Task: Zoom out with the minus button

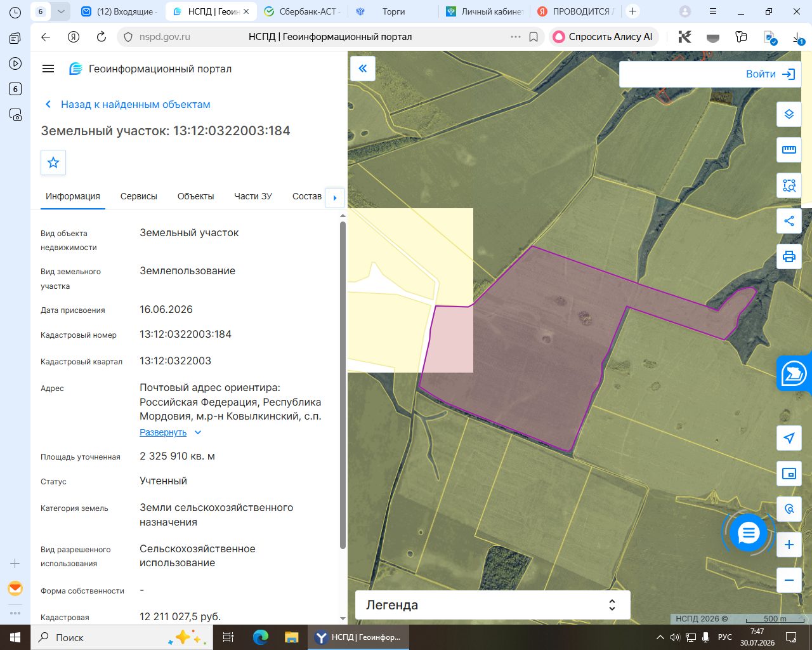Action: [789, 580]
